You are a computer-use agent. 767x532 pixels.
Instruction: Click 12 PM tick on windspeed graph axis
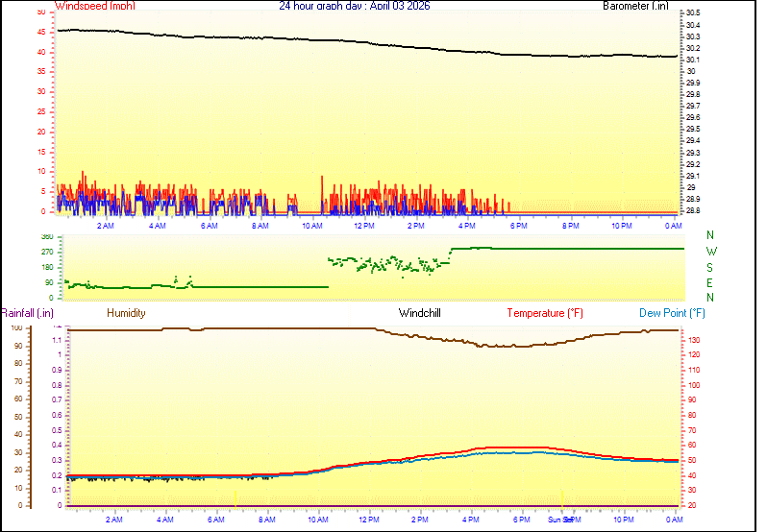[364, 226]
